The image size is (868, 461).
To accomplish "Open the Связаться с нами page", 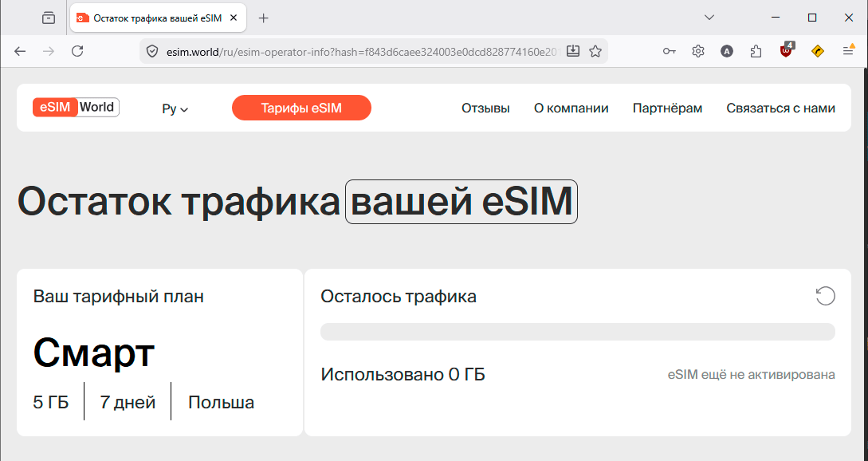I will point(780,108).
